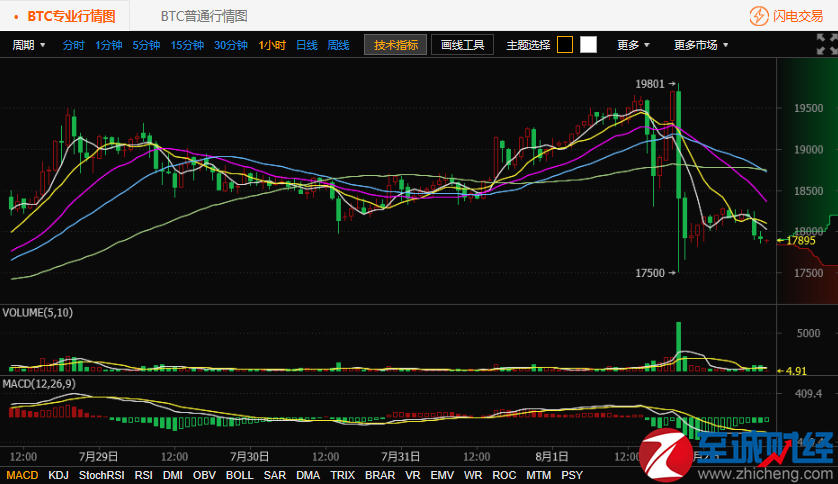The height and width of the screenshot is (484, 838).
Task: Choose the 分时 time-sharing view
Action: (x=74, y=45)
